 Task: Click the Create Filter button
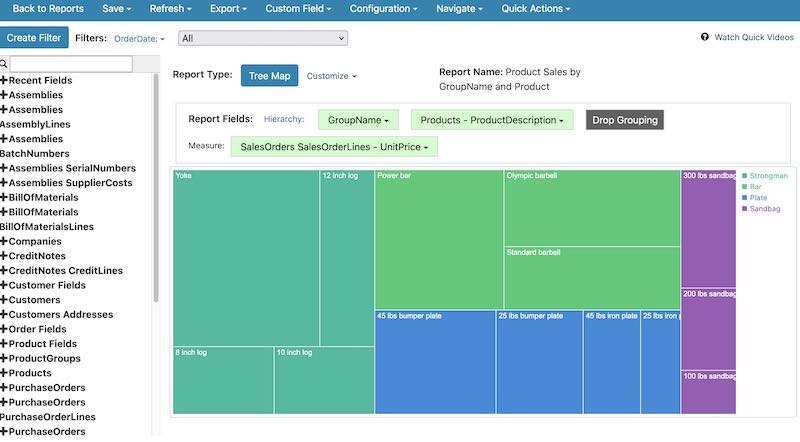(34, 38)
